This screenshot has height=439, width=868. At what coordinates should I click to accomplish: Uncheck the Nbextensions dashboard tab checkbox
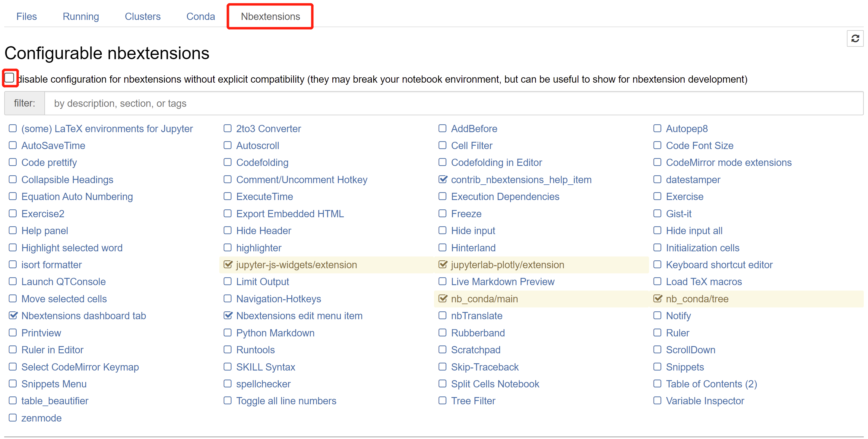coord(13,316)
